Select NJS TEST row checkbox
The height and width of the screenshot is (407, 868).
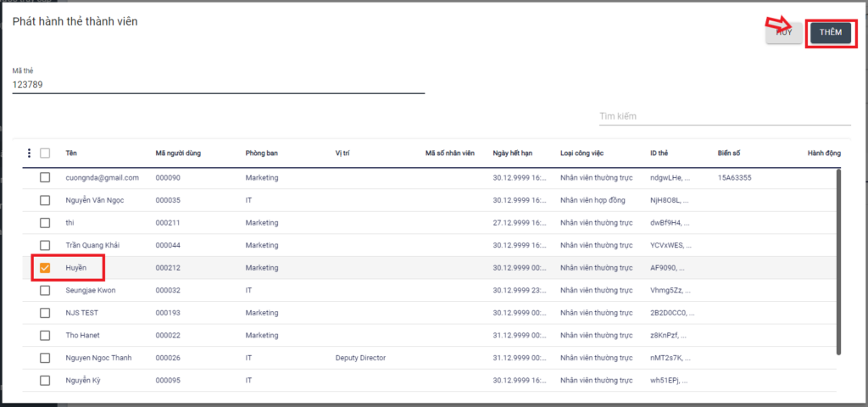click(x=45, y=313)
